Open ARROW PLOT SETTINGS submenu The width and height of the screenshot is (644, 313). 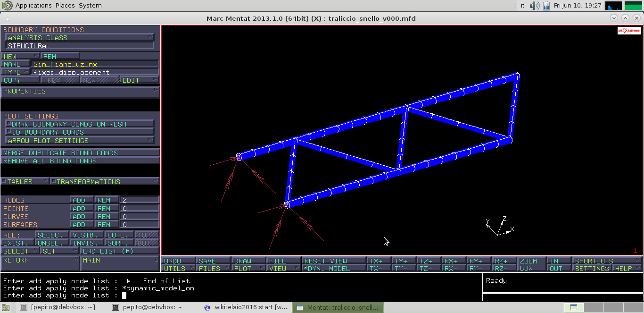click(80, 141)
